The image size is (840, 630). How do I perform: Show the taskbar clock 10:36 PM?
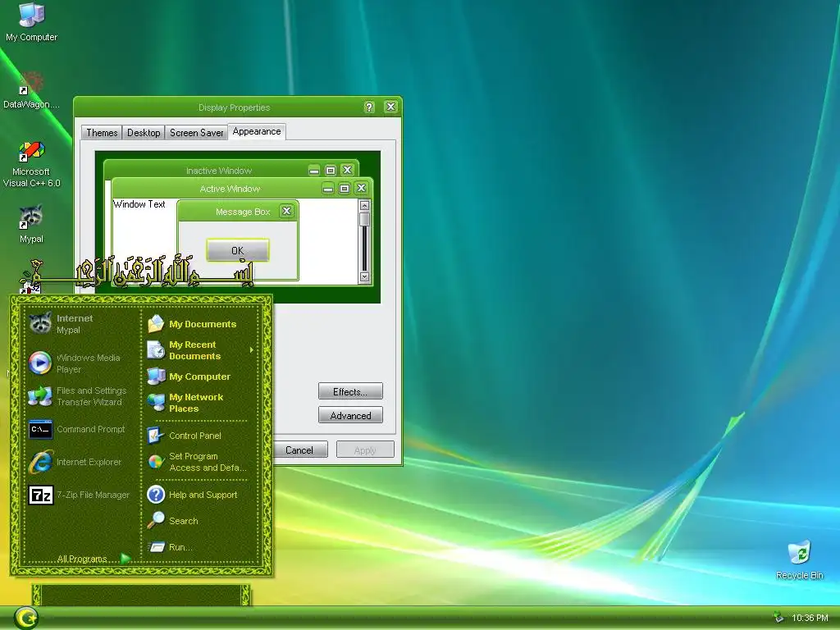(x=810, y=618)
